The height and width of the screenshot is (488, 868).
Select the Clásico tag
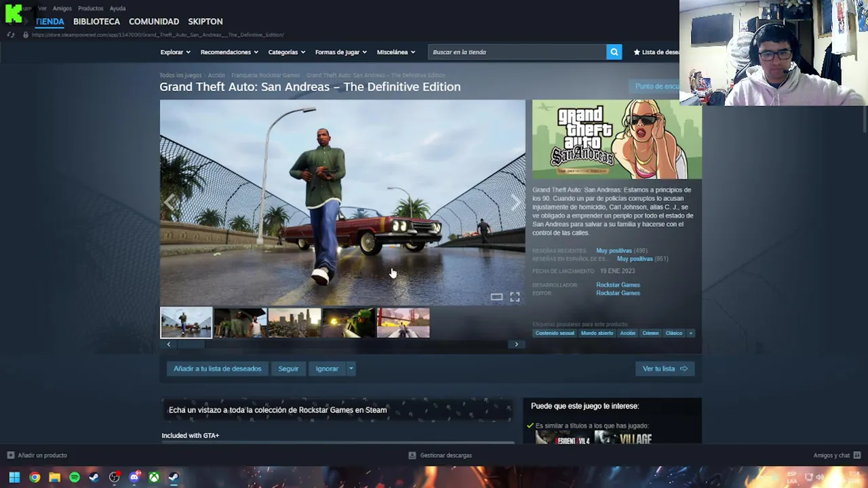tap(673, 333)
